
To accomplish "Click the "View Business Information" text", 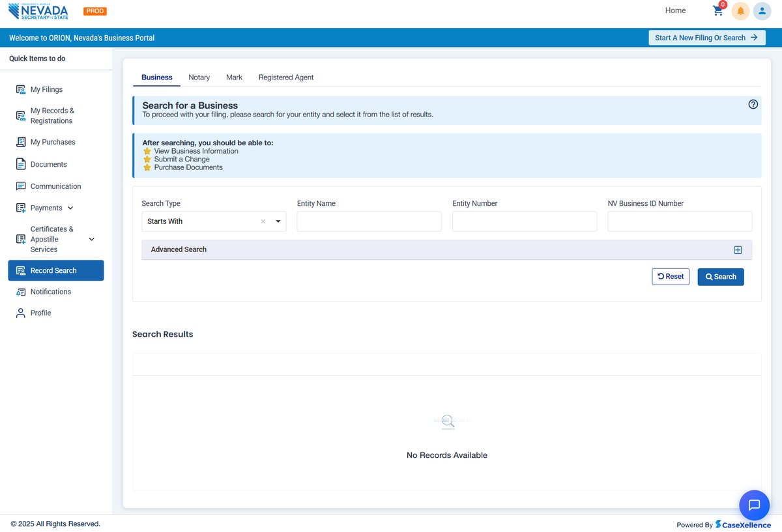I will (x=196, y=151).
